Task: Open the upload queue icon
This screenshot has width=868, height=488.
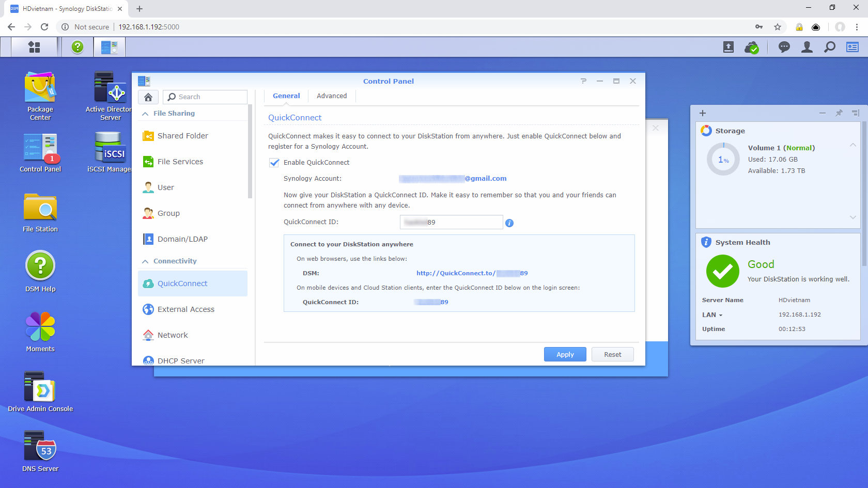Action: point(729,47)
